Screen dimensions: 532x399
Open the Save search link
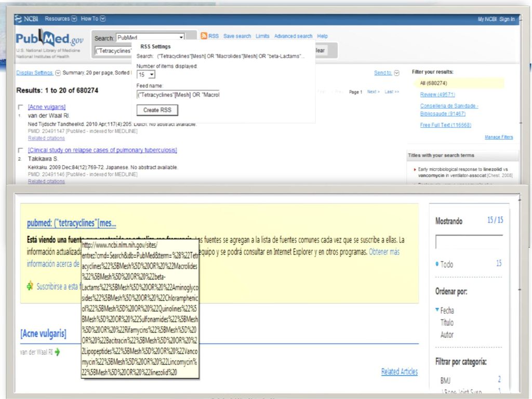pyautogui.click(x=237, y=36)
